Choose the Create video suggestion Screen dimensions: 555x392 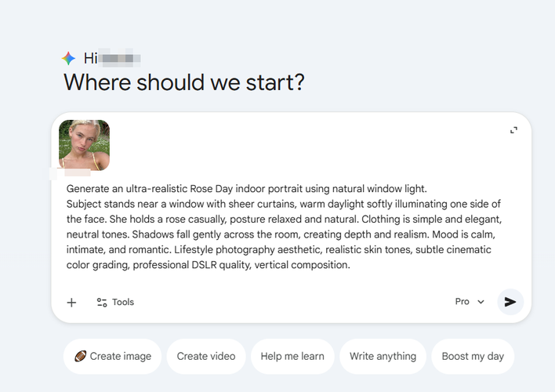click(206, 356)
